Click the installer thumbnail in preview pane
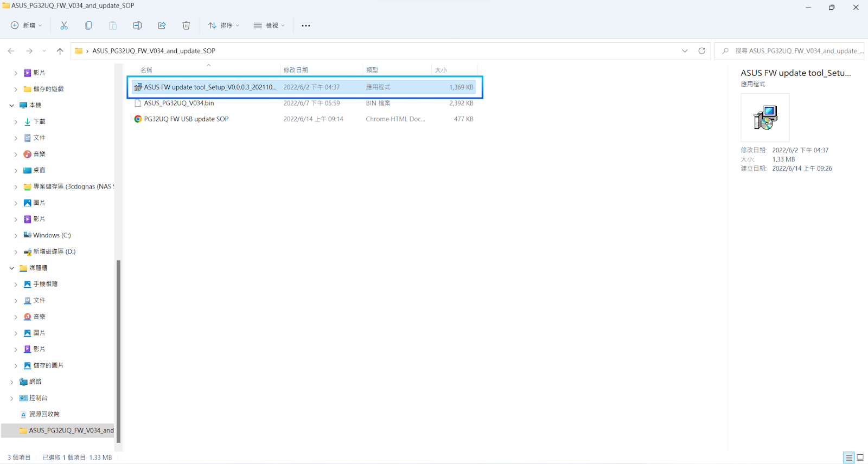868x464 pixels. pos(765,118)
